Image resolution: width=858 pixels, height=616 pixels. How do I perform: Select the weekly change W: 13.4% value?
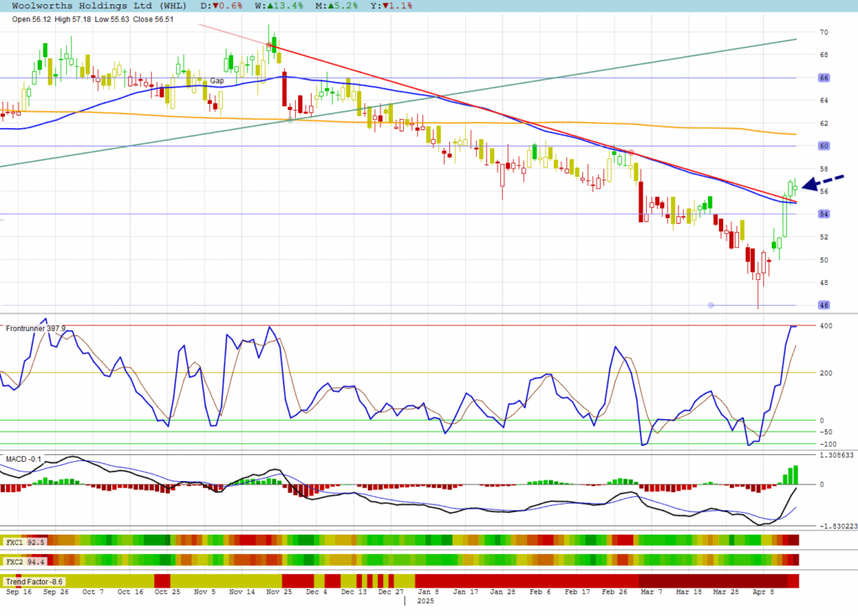tap(279, 6)
